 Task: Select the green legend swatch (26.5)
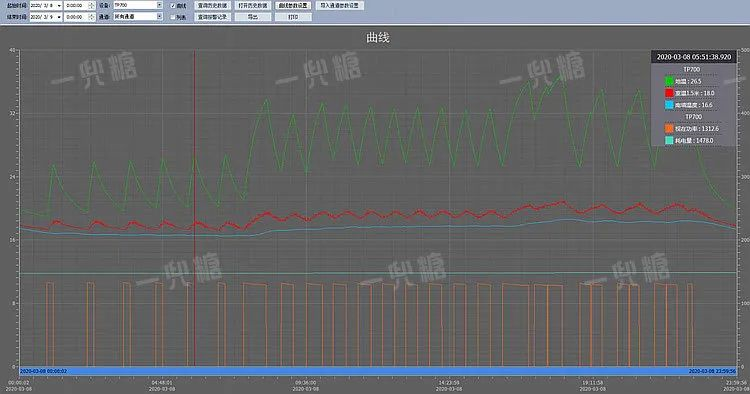pyautogui.click(x=669, y=81)
